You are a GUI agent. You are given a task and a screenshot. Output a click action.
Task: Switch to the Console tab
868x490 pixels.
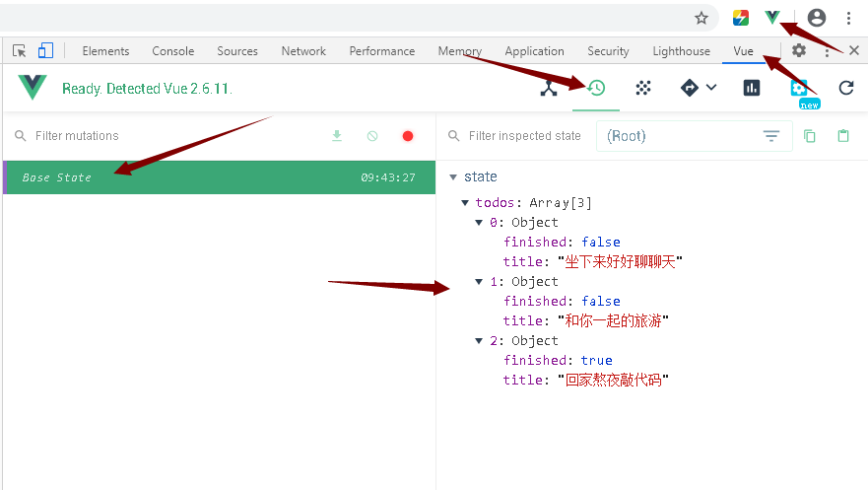(x=173, y=51)
